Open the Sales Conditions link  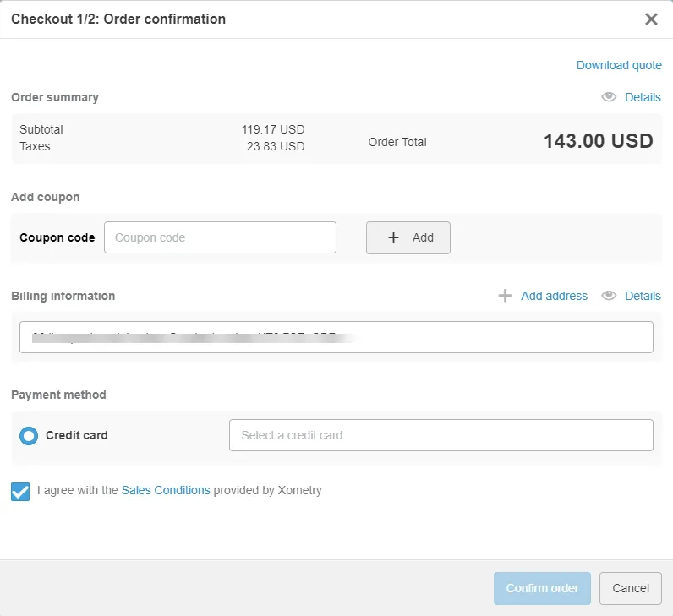[166, 490]
